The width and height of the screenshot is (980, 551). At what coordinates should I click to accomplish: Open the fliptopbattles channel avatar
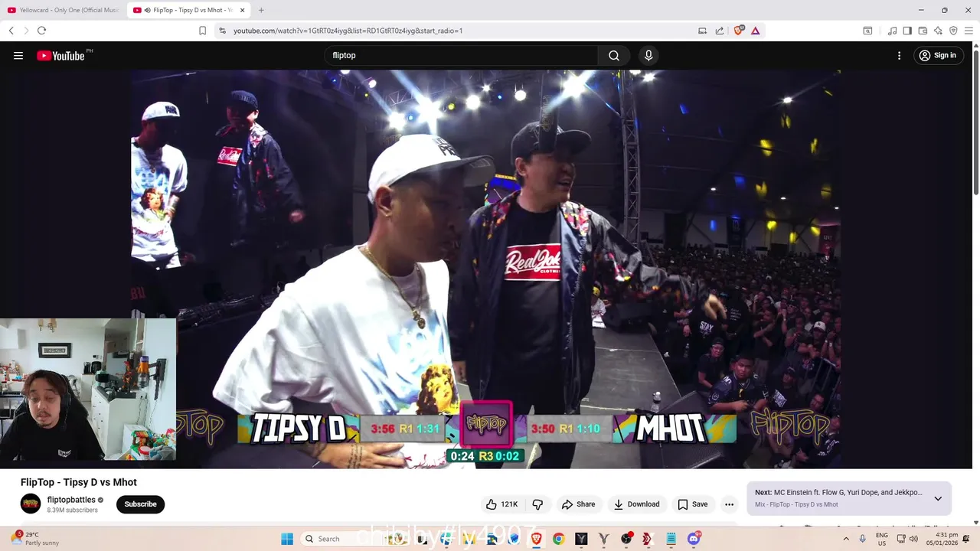[x=31, y=504]
